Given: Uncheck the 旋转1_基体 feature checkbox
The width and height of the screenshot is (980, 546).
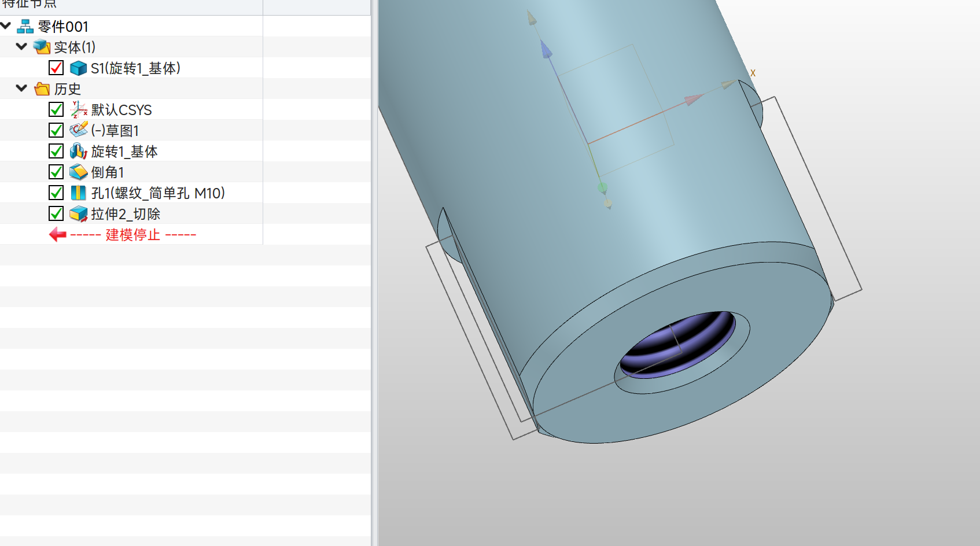Looking at the screenshot, I should [x=56, y=151].
